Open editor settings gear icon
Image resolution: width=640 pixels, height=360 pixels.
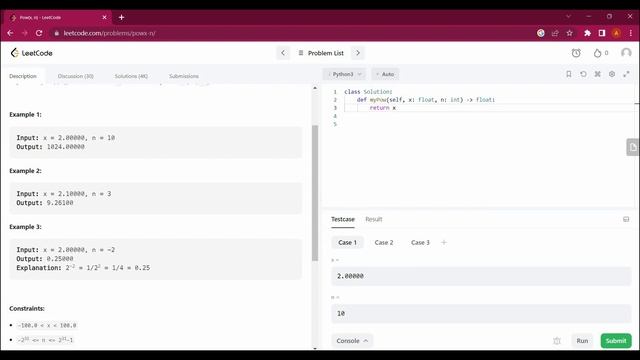(612, 74)
